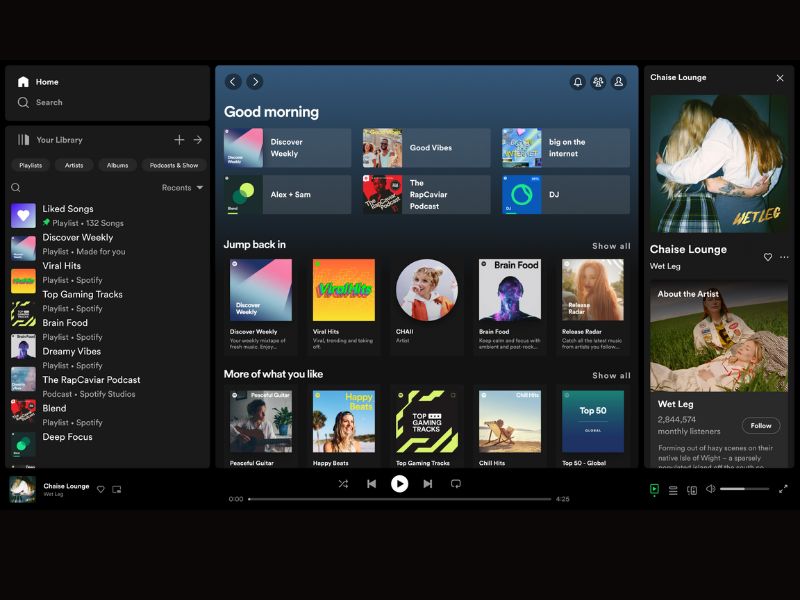Like Chaise Lounge in right panel

[768, 257]
